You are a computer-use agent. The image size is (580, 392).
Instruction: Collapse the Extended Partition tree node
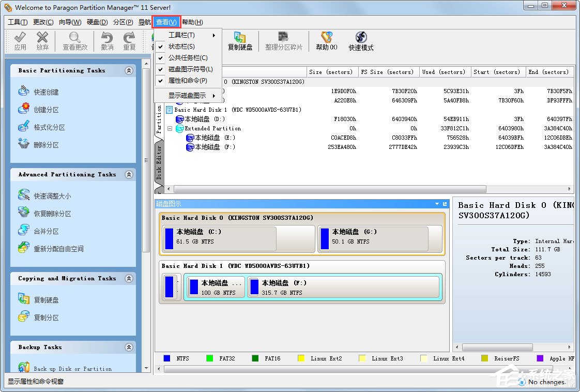[x=170, y=128]
